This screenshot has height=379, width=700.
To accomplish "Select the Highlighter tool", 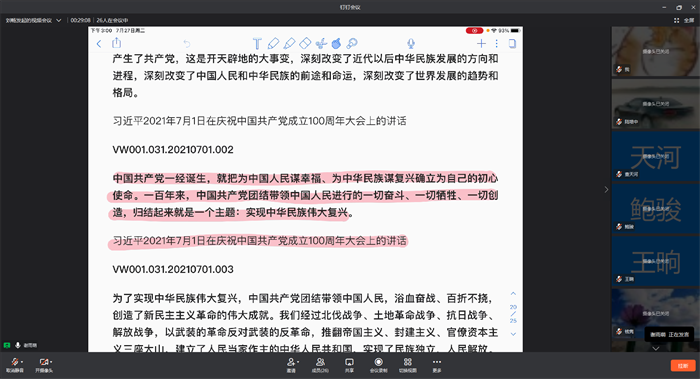I will pos(289,43).
